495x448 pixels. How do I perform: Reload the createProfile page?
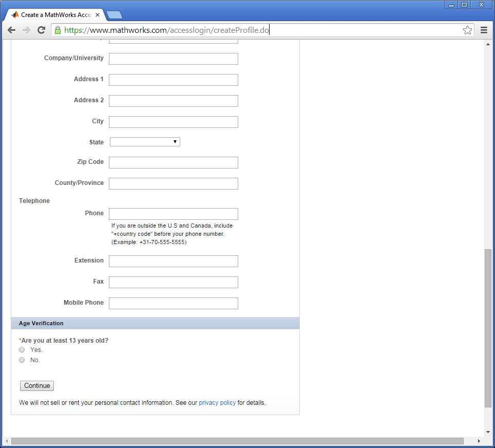(41, 30)
